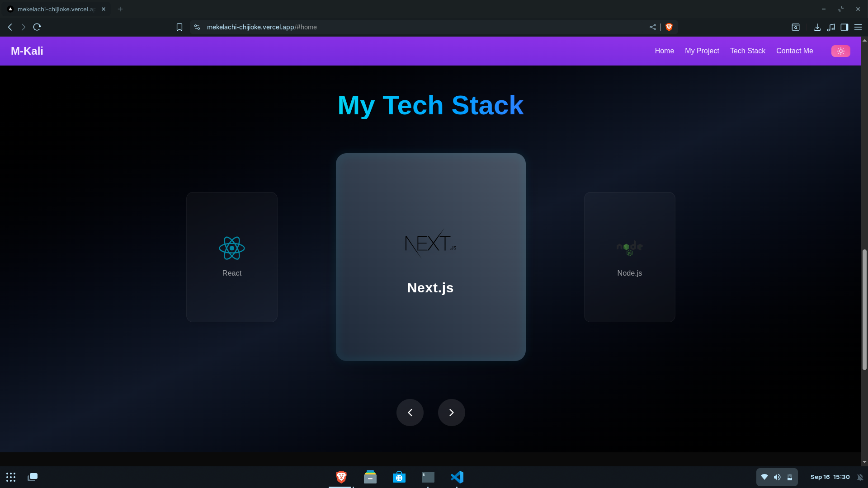
Task: Reload the page
Action: (37, 27)
